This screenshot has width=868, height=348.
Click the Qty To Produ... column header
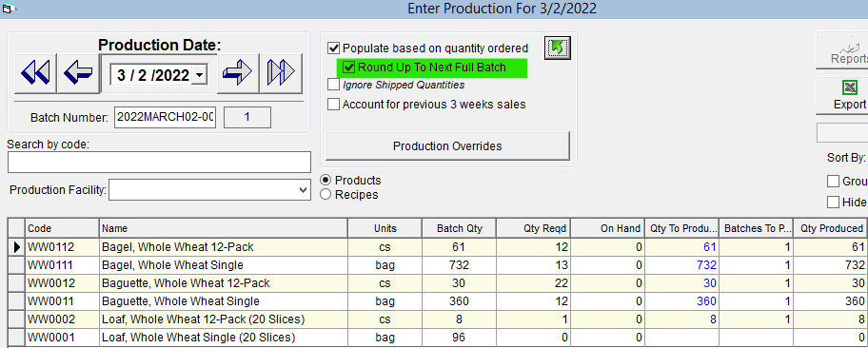(x=681, y=228)
